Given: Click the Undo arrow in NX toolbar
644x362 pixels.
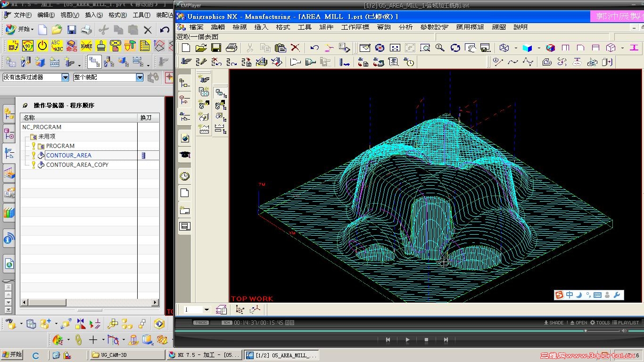Looking at the screenshot, I should [165, 30].
